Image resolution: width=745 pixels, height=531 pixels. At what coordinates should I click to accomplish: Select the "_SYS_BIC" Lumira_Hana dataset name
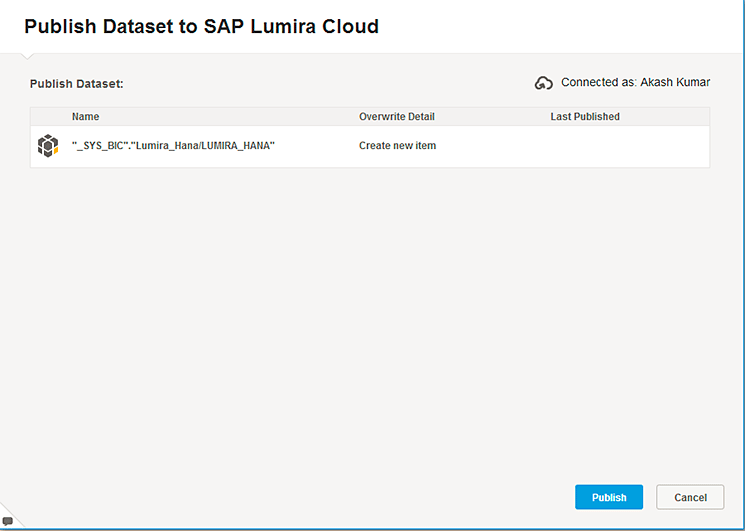click(173, 146)
